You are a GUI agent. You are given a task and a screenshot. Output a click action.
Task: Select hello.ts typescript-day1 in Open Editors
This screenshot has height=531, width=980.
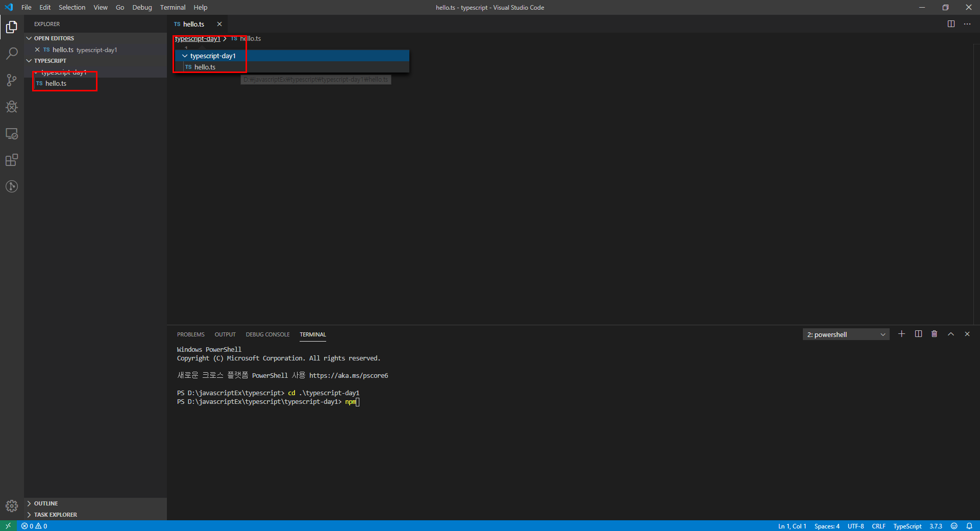tap(95, 50)
